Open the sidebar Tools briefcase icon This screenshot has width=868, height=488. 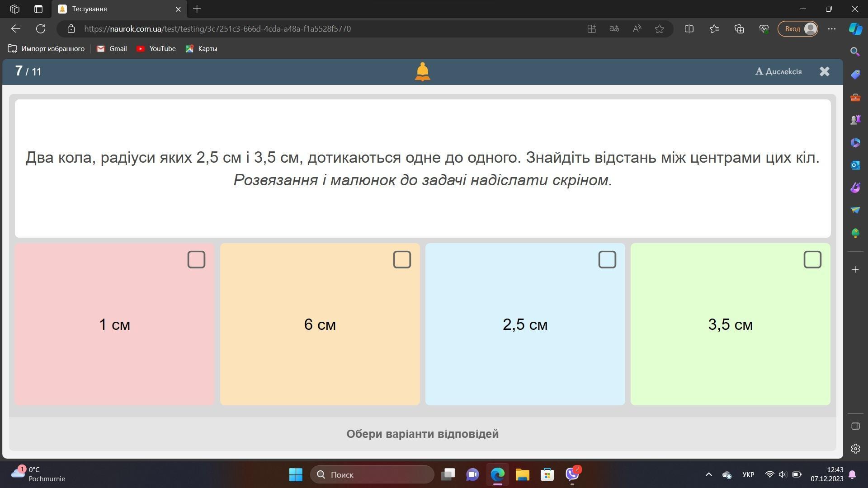coord(855,98)
